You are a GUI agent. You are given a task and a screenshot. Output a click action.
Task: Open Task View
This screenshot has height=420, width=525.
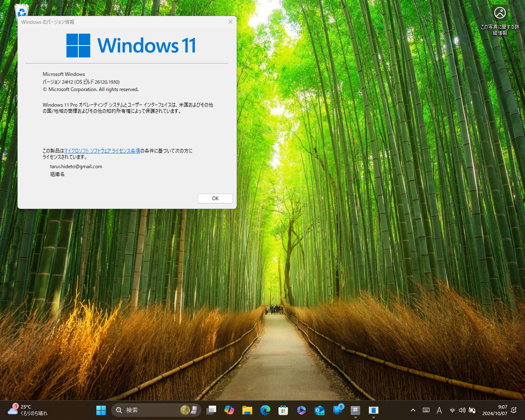(x=211, y=410)
